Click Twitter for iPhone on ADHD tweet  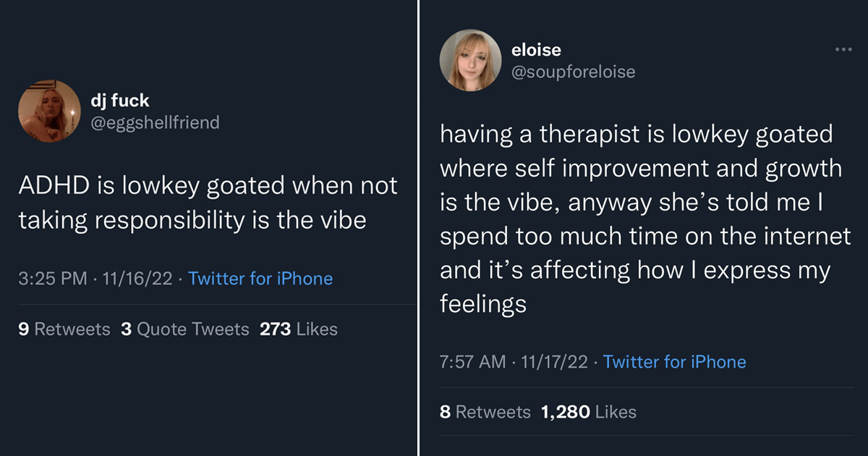click(x=260, y=279)
